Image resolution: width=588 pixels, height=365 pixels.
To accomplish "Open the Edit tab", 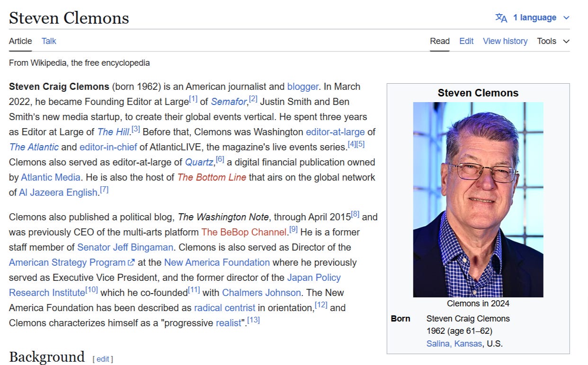I will [466, 41].
